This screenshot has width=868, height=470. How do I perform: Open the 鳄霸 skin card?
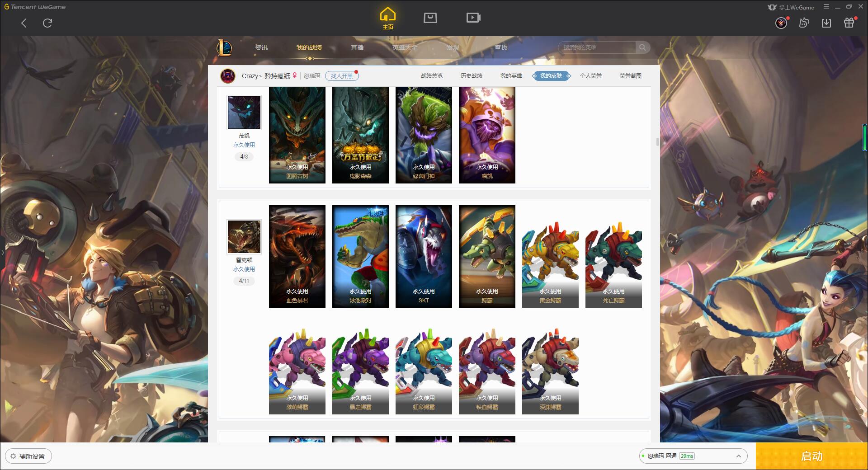[x=487, y=257]
